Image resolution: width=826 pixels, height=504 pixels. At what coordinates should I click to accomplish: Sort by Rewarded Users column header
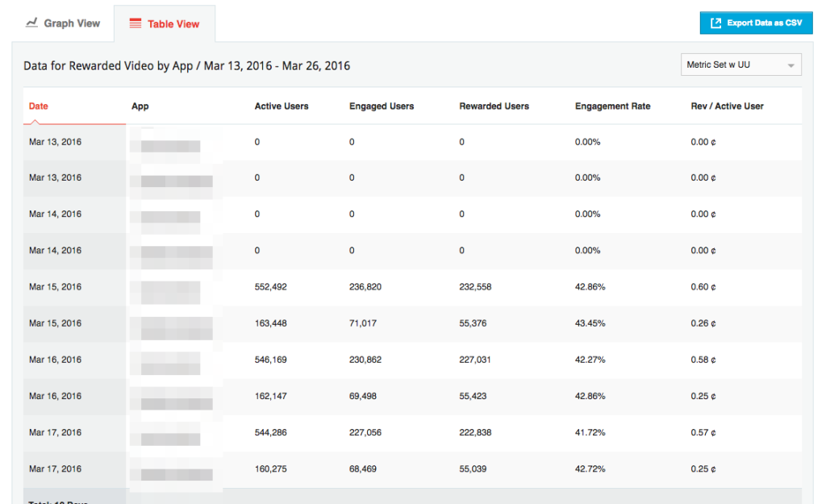point(494,106)
